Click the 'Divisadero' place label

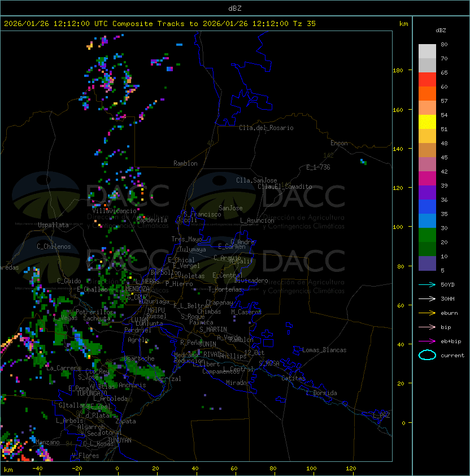251,280
